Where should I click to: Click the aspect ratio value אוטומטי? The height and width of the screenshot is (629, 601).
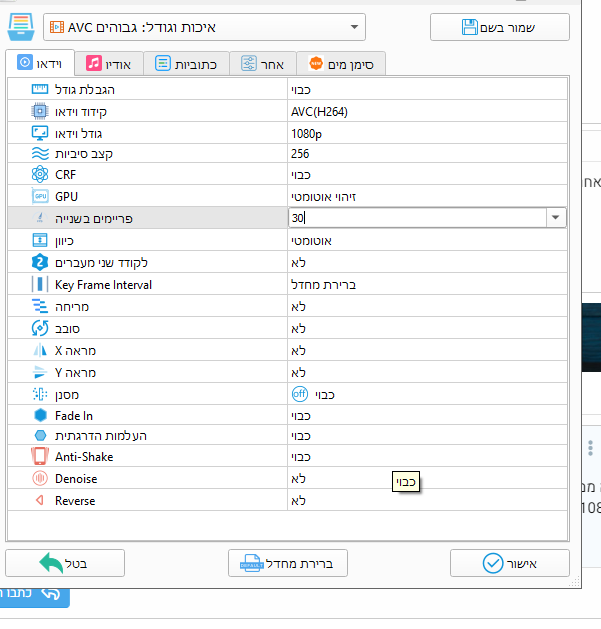(x=311, y=241)
